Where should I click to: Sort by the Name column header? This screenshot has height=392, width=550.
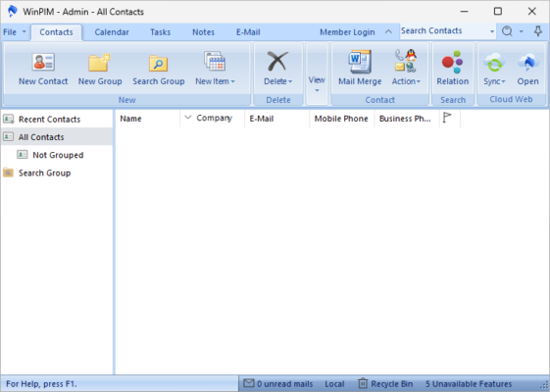click(x=147, y=119)
